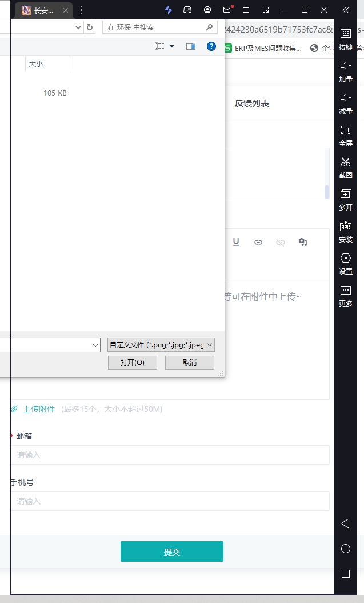Image resolution: width=364 pixels, height=603 pixels.
Task: Expand the file name combo box
Action: coord(95,345)
